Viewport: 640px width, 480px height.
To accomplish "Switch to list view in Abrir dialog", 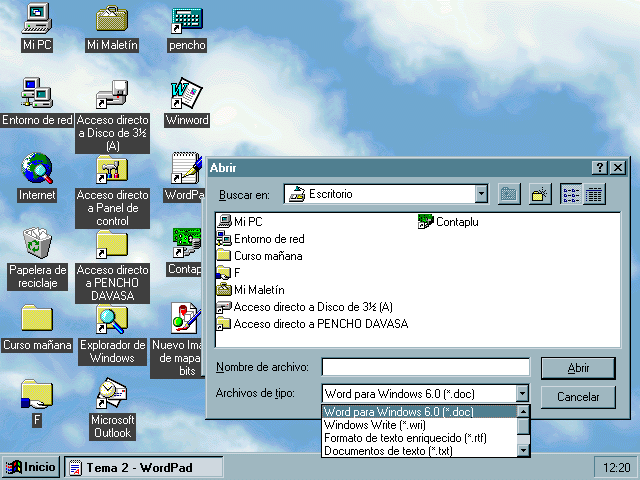I will [x=571, y=194].
